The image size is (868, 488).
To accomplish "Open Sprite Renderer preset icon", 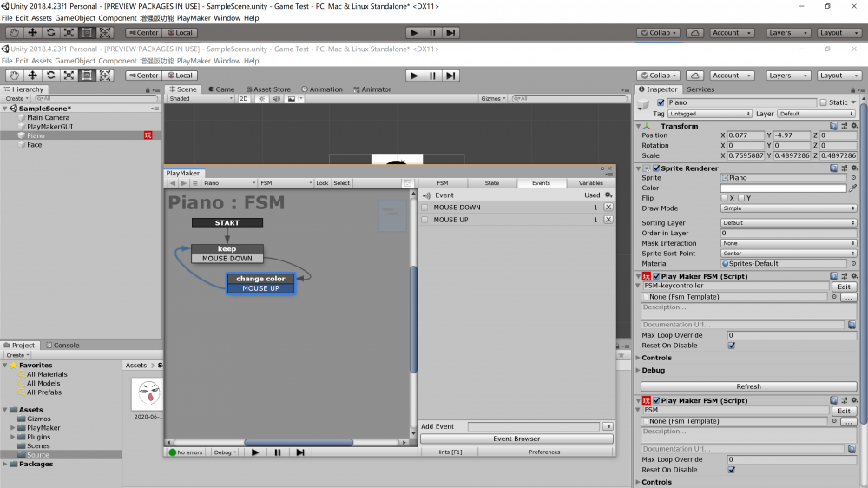I will [845, 168].
